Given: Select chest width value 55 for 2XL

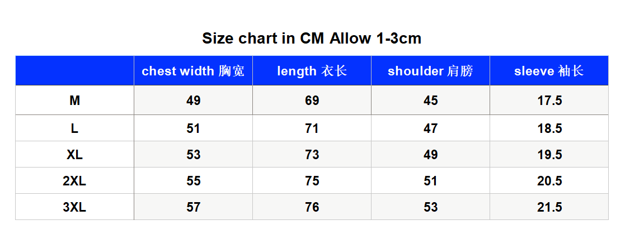Looking at the screenshot, I should pyautogui.click(x=193, y=181).
